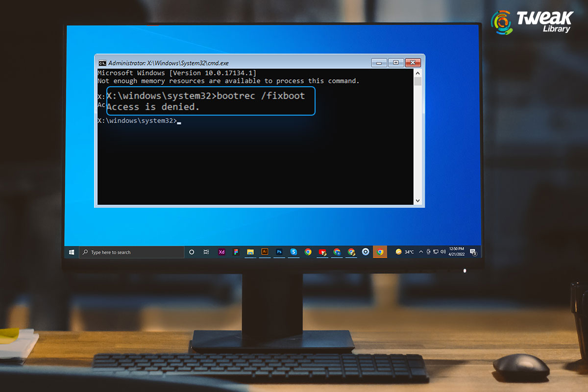
Task: Open the volume speaker control
Action: tap(443, 252)
